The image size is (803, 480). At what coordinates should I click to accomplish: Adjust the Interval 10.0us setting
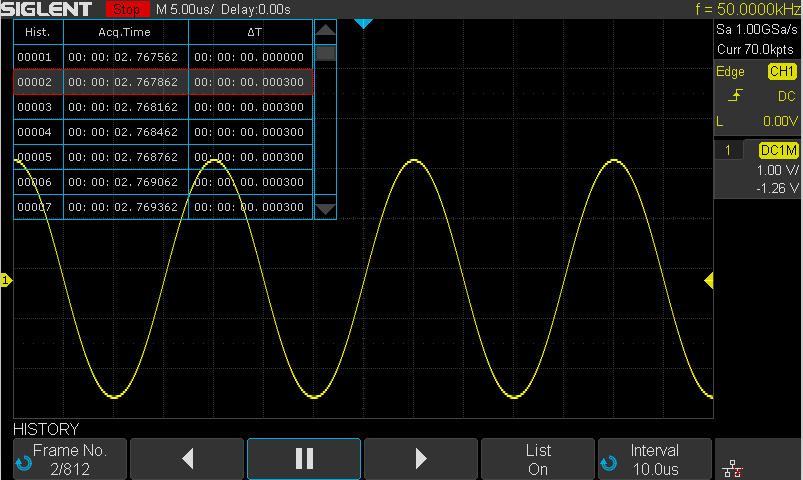point(654,458)
